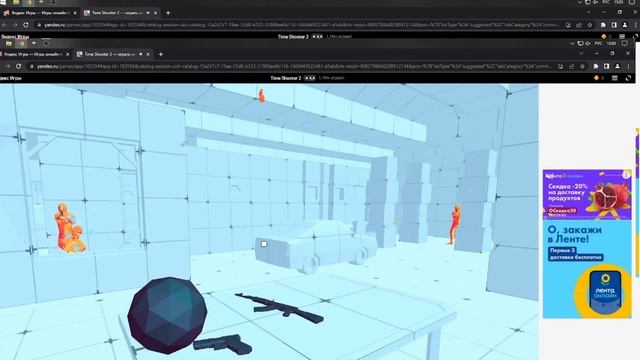Open File Explorer on the lower taskbar
Viewport: 640px width, 360px height.
[9, 43]
